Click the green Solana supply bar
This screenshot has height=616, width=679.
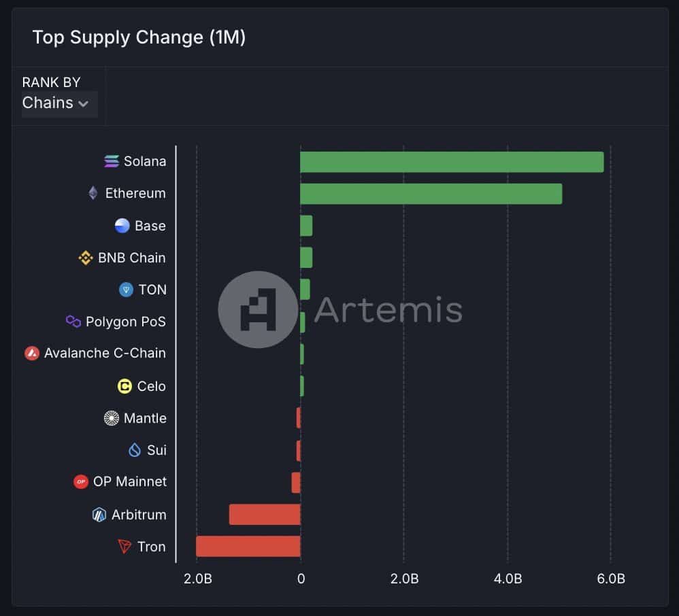point(452,162)
